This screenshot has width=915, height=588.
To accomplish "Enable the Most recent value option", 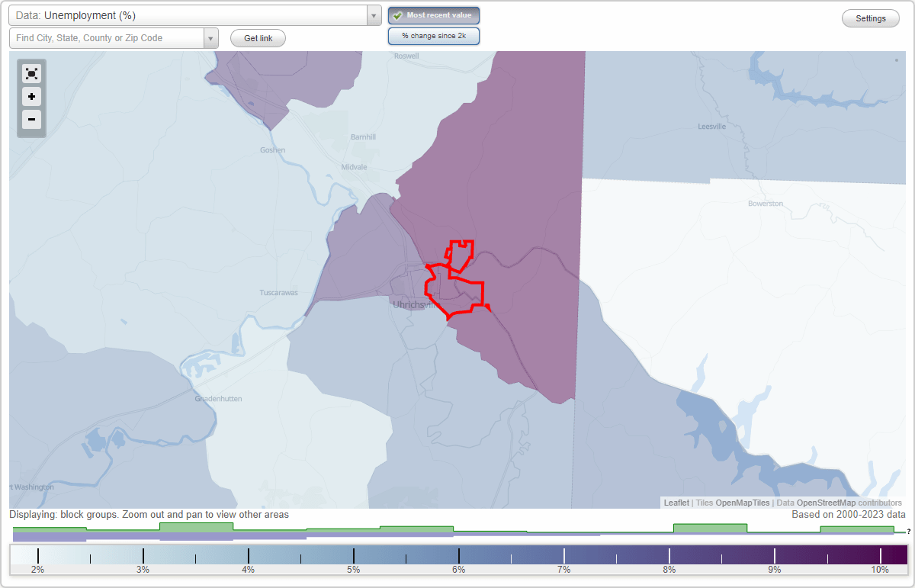I will (x=433, y=14).
